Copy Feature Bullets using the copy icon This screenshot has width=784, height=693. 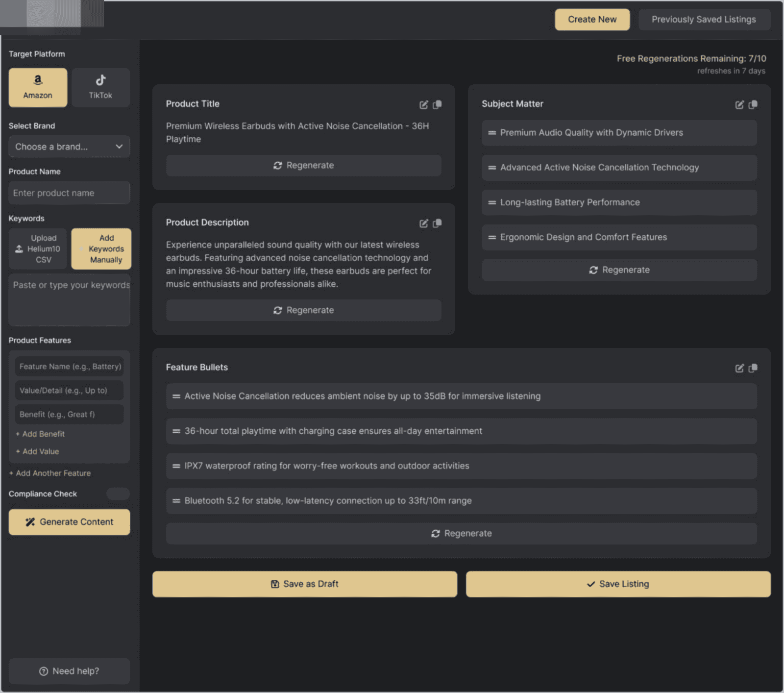[x=753, y=368]
